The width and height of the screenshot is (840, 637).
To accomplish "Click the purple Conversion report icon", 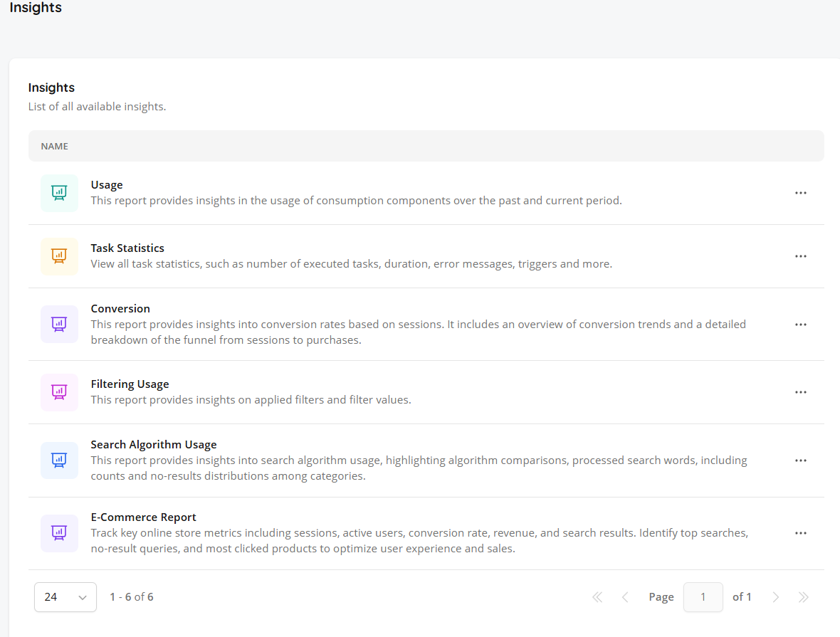I will [x=59, y=324].
